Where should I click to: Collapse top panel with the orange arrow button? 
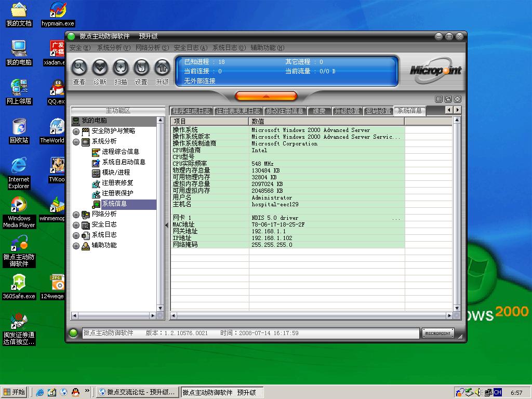[266, 96]
